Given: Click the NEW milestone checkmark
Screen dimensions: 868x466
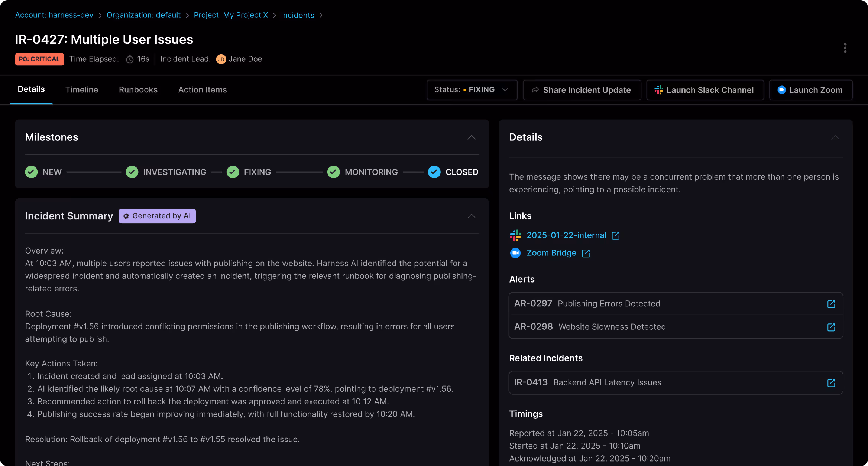Looking at the screenshot, I should pos(31,172).
